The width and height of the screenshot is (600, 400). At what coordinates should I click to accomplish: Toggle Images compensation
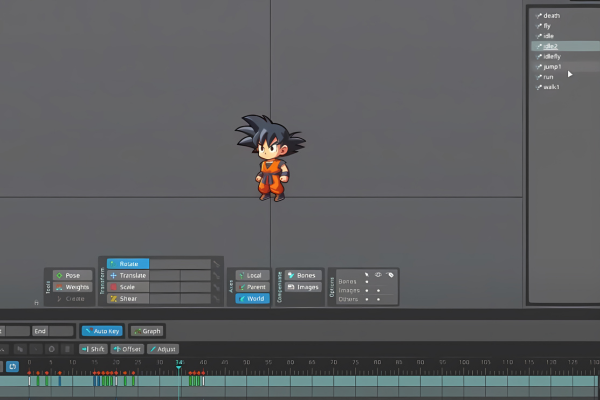pos(302,287)
